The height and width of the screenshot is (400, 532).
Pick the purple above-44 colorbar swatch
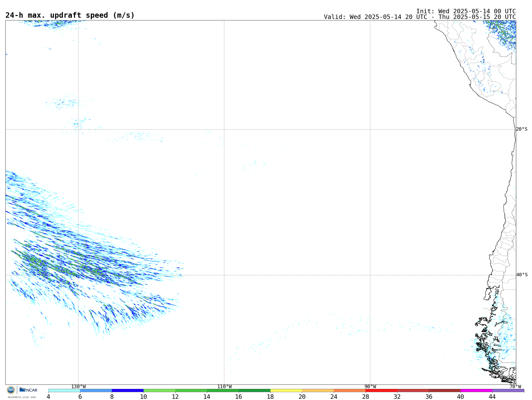[508, 391]
